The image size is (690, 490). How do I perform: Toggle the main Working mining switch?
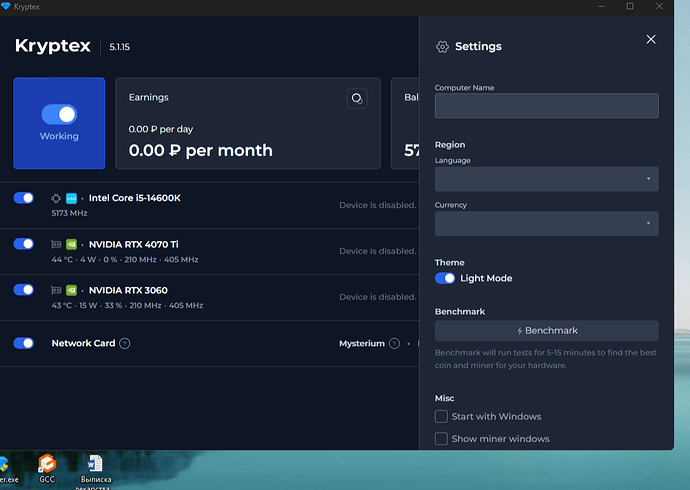tap(59, 115)
